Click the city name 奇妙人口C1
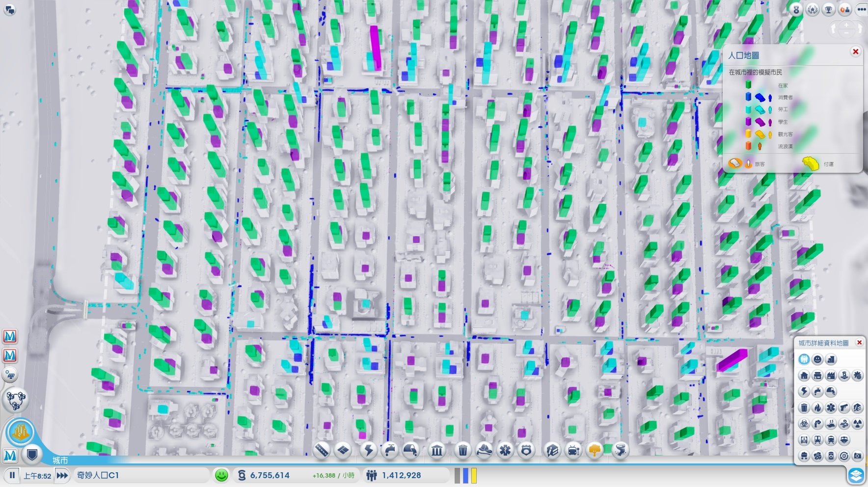 click(98, 475)
